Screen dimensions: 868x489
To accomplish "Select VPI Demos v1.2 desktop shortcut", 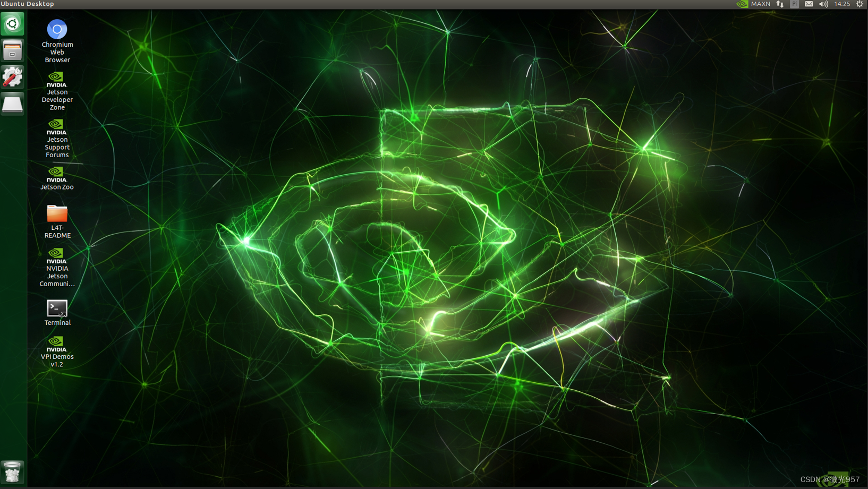I will point(57,351).
